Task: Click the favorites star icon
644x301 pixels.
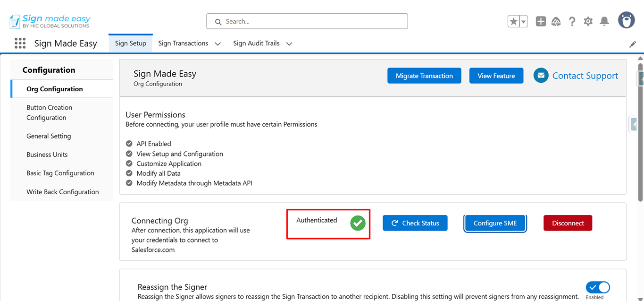Action: [x=513, y=21]
